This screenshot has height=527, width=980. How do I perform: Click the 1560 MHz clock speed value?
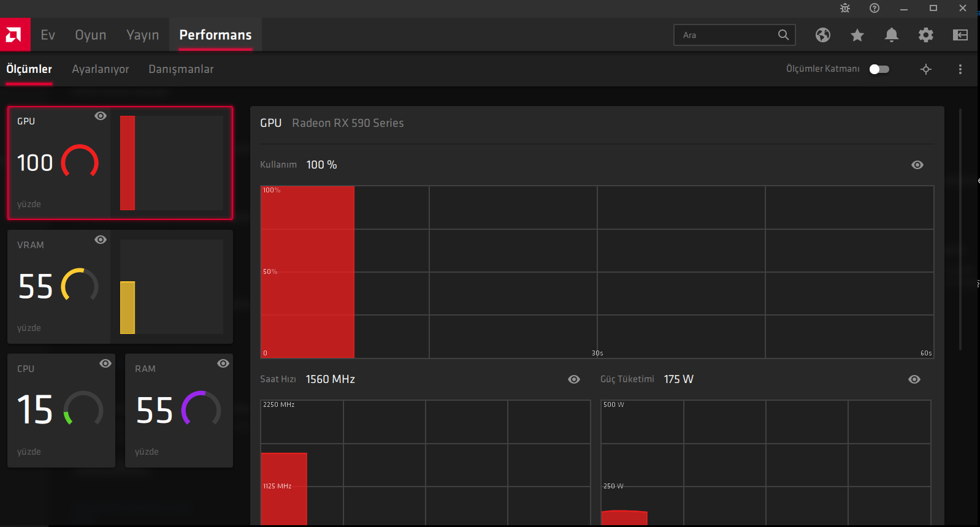(331, 379)
